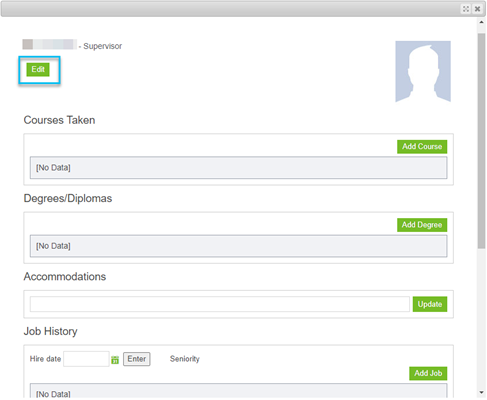Focus the Accommodations text field
Viewport: 487px width, 400px height.
[220, 304]
